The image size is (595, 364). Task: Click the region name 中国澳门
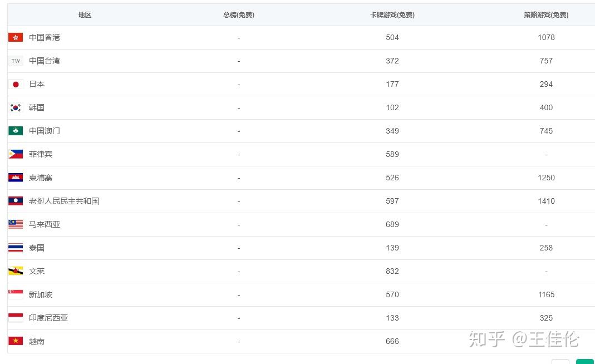[45, 131]
